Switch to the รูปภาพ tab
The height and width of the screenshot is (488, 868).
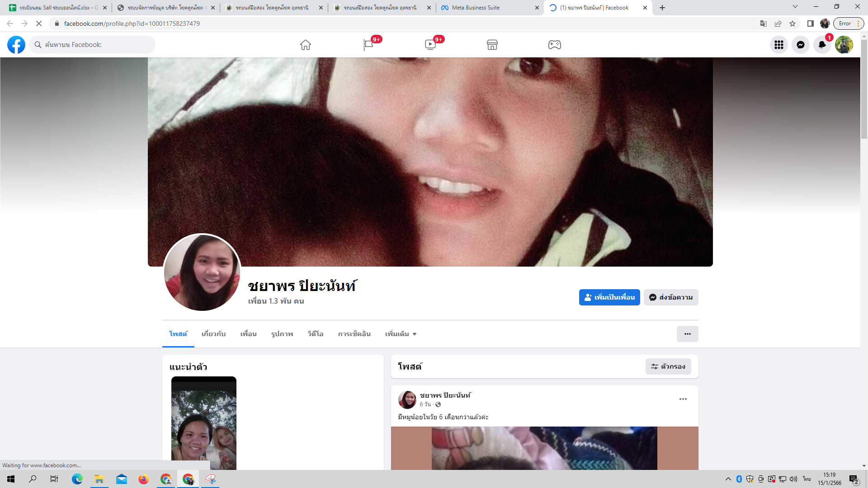coord(282,334)
